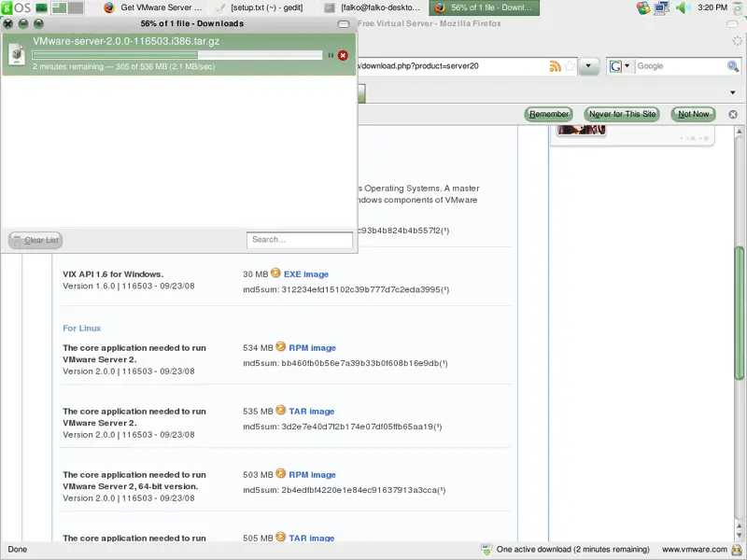747x560 pixels.
Task: Open the 534 MB RPM image link
Action: point(312,348)
